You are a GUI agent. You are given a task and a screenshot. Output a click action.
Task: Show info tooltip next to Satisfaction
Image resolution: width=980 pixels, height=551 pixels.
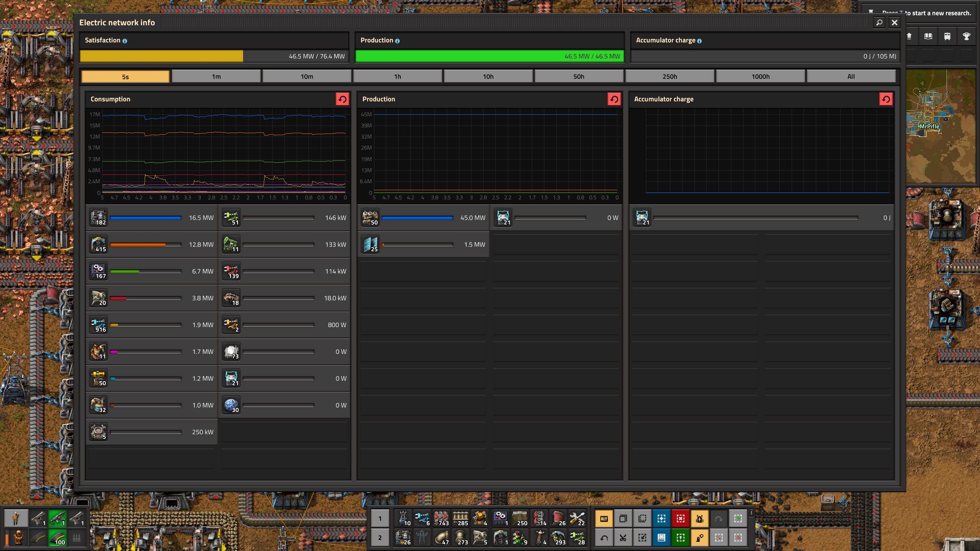[125, 41]
